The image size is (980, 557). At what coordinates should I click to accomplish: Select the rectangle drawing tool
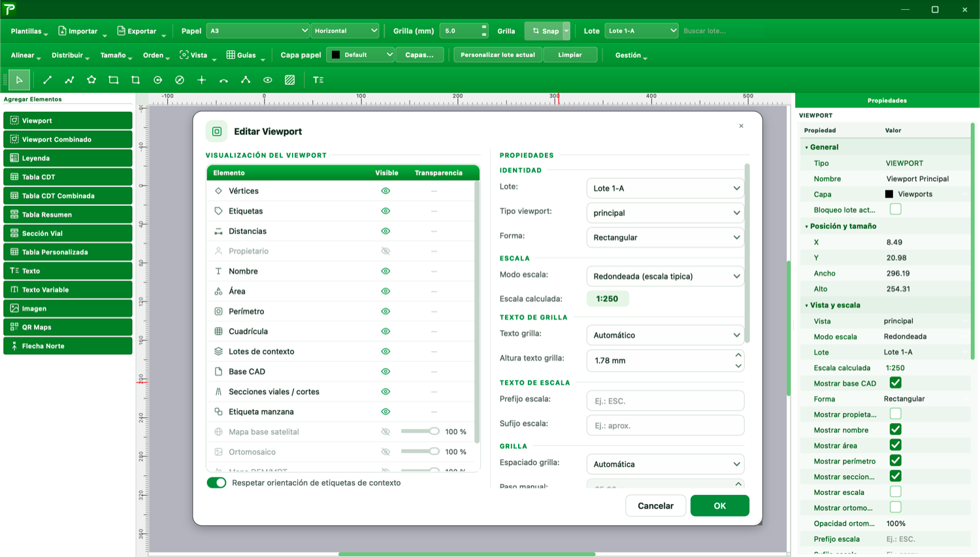[x=114, y=80]
